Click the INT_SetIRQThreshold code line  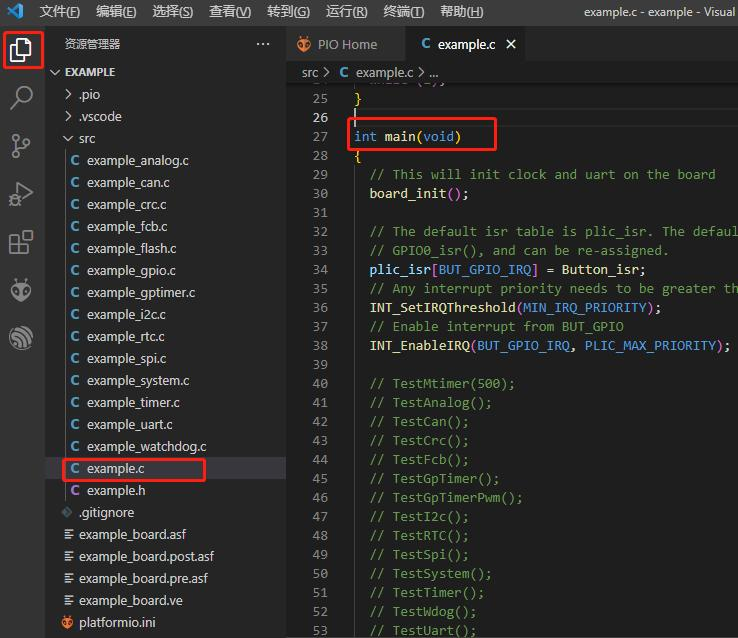tap(515, 308)
